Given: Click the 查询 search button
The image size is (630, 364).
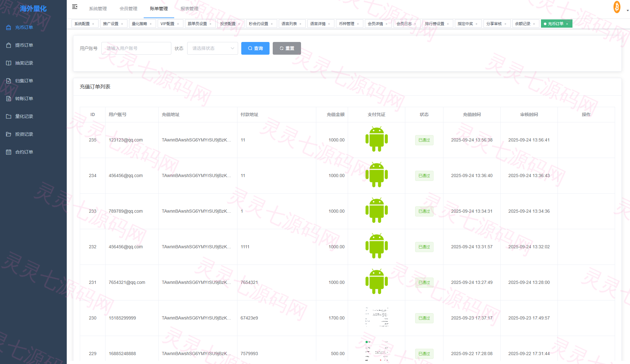Looking at the screenshot, I should [255, 48].
